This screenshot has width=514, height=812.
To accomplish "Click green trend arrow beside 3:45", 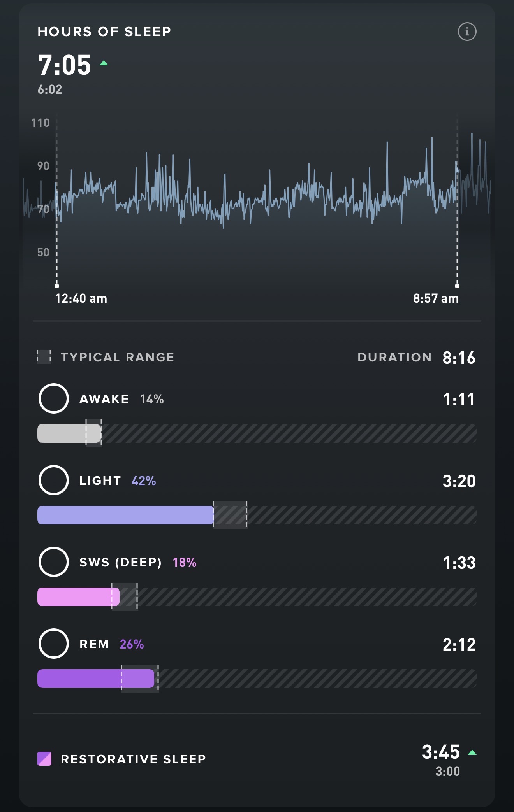I will 472,752.
